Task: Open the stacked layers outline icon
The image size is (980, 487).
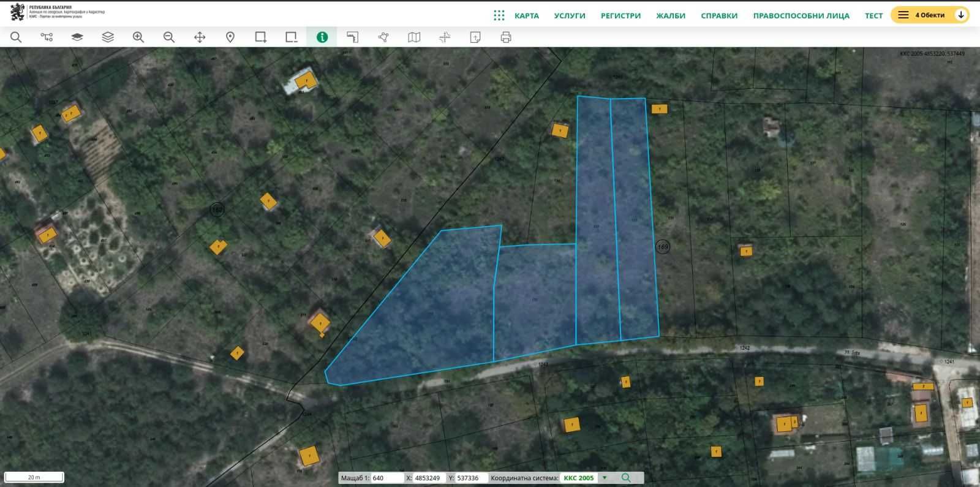Action: [108, 37]
